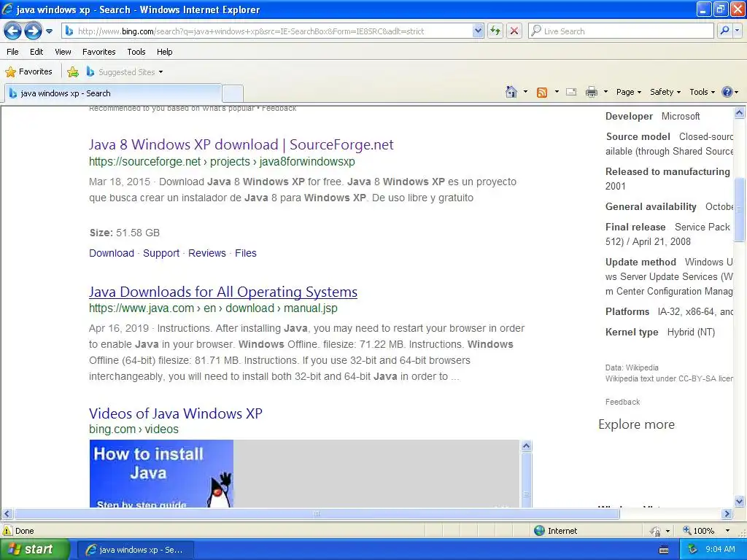
Task: Go back with the Back arrow button
Action: [x=13, y=31]
